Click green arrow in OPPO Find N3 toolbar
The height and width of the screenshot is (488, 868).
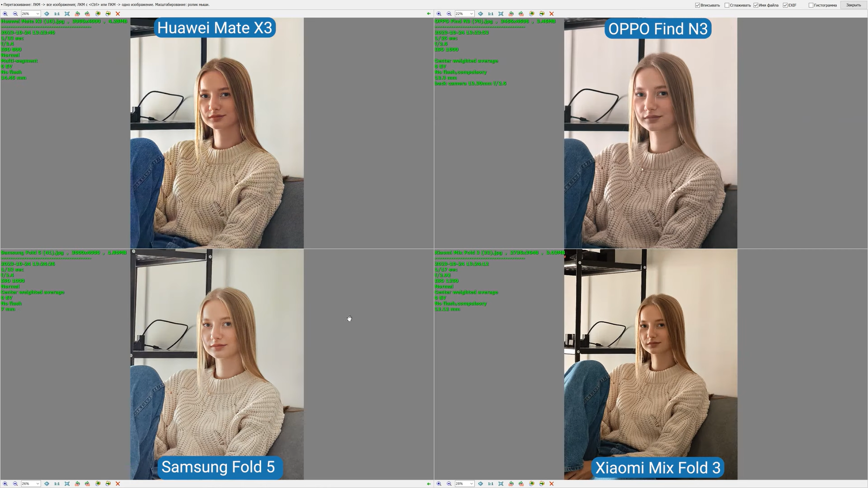coord(429,14)
